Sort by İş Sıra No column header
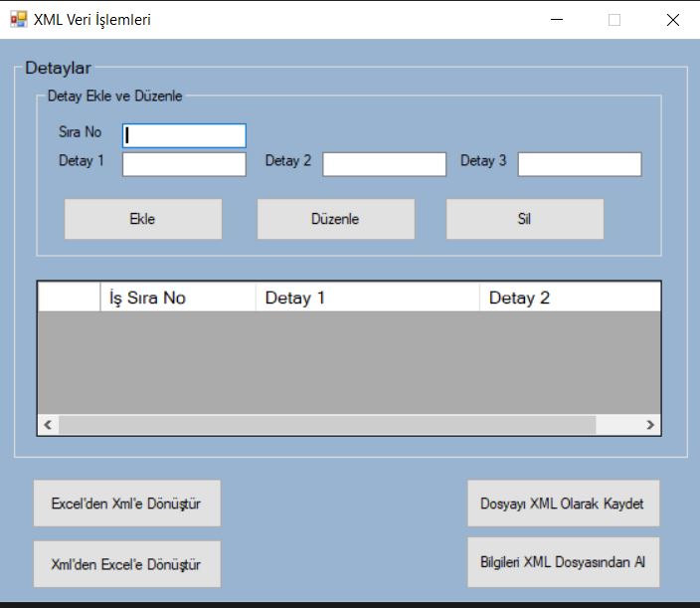Viewport: 700px width, 608px height. tap(178, 298)
